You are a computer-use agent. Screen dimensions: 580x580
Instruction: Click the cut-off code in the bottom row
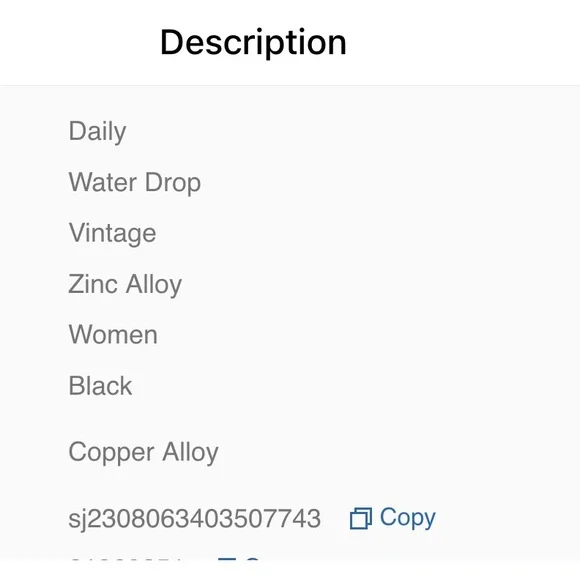pos(126,559)
